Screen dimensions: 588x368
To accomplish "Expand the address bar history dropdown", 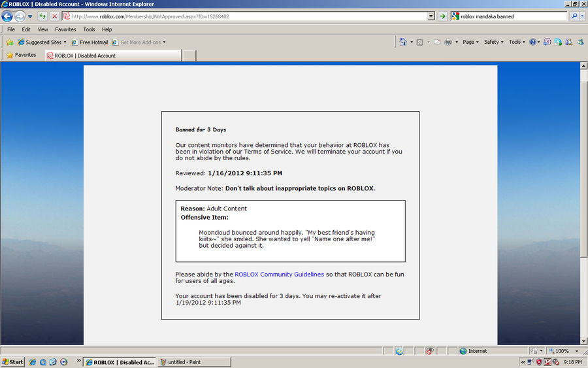I will point(431,16).
